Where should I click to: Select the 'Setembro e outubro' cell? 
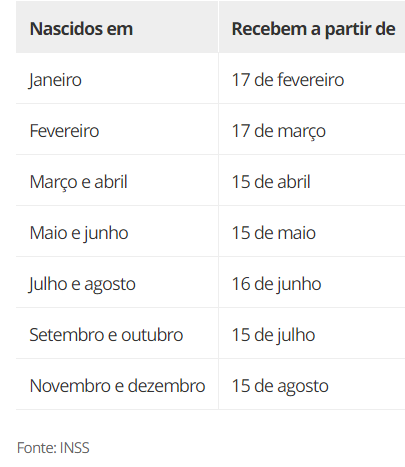pos(117,333)
